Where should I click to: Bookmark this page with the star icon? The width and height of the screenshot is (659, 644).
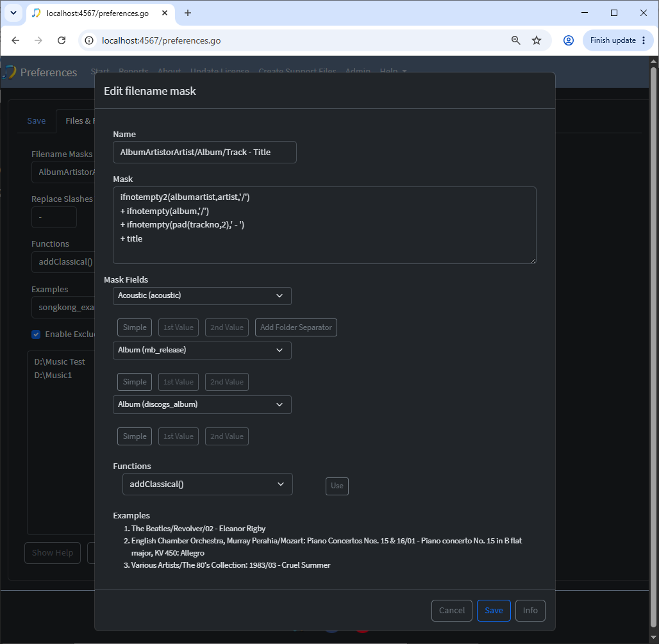point(537,40)
